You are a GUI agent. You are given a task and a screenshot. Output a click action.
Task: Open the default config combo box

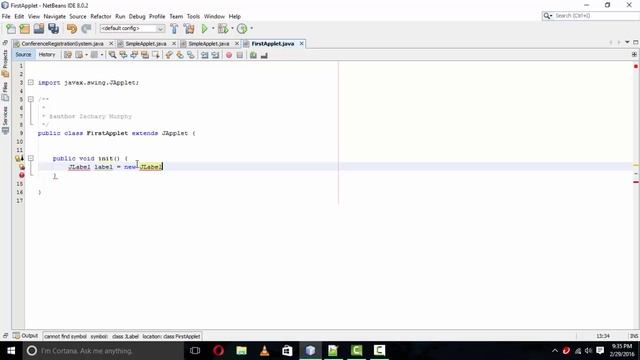click(x=132, y=29)
